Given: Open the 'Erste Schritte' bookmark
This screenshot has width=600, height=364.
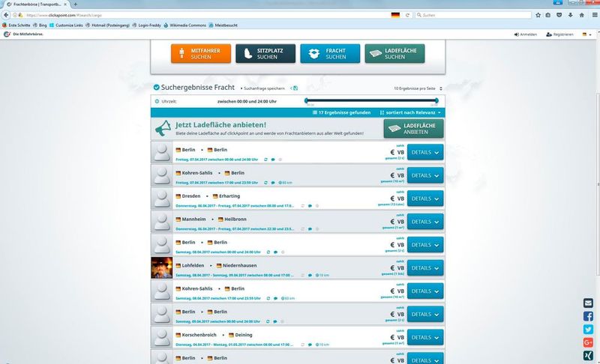Looking at the screenshot, I should click(16, 25).
